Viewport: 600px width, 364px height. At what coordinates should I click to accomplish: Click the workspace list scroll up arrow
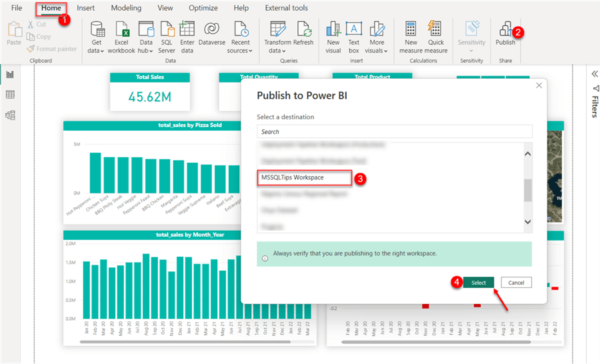(528, 154)
